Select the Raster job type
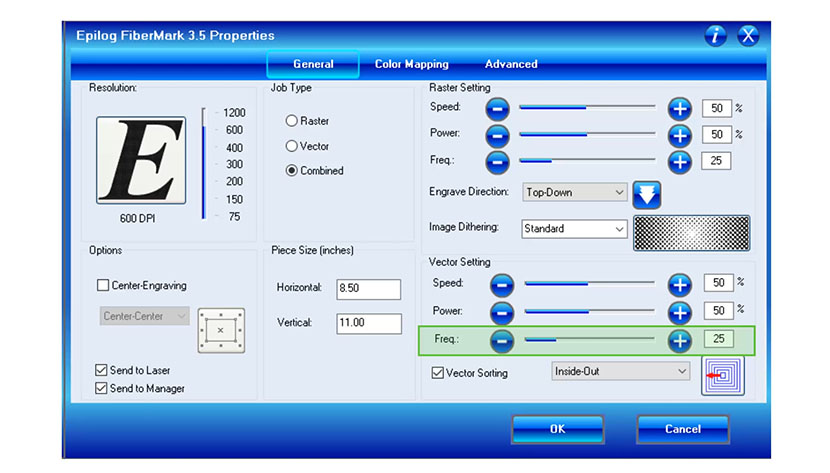The image size is (830, 473). tap(292, 121)
